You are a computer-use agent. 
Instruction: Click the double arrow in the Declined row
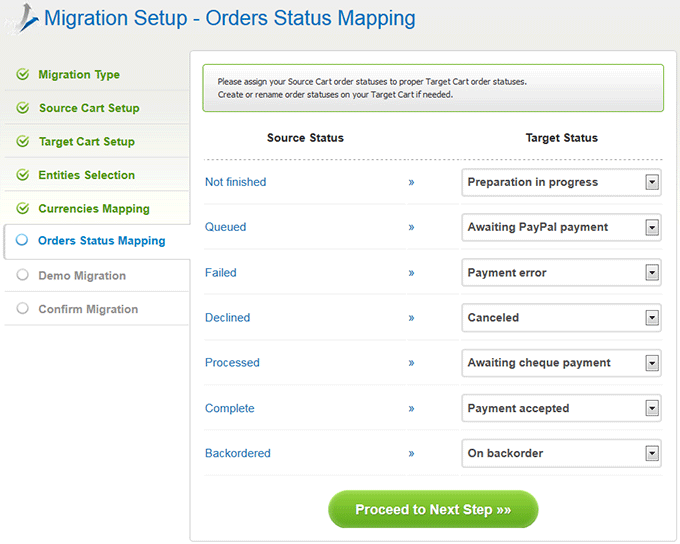coord(411,318)
